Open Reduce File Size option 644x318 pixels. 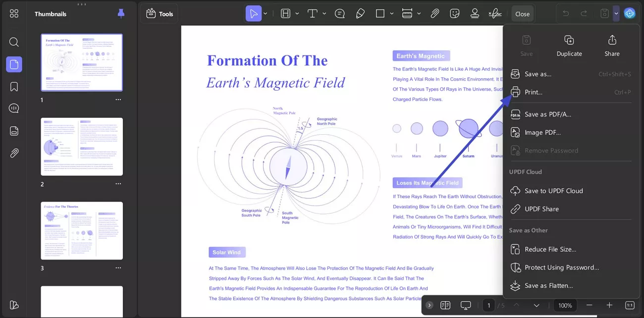click(551, 249)
